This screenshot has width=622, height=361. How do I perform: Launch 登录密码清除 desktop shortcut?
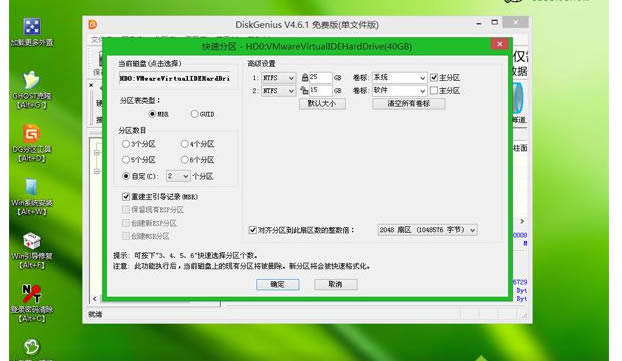point(32,303)
